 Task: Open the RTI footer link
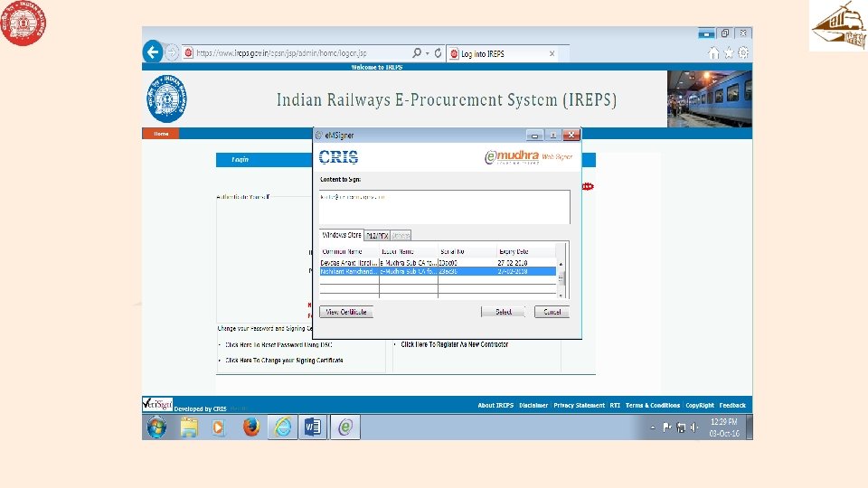(615, 406)
